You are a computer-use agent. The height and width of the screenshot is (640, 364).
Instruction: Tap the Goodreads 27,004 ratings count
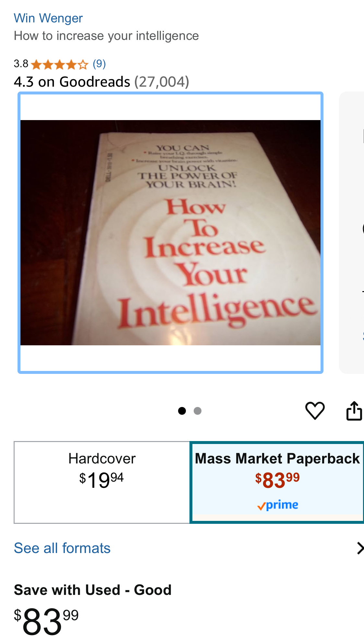[x=162, y=82]
